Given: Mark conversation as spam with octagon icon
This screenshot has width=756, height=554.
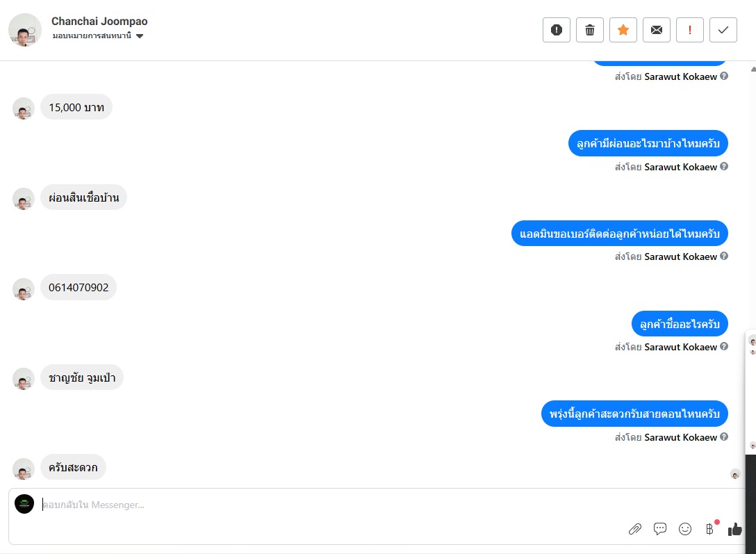Looking at the screenshot, I should coord(556,30).
